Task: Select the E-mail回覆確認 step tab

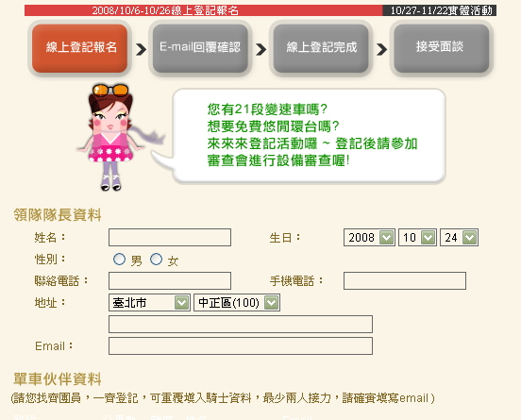Action: pos(200,48)
